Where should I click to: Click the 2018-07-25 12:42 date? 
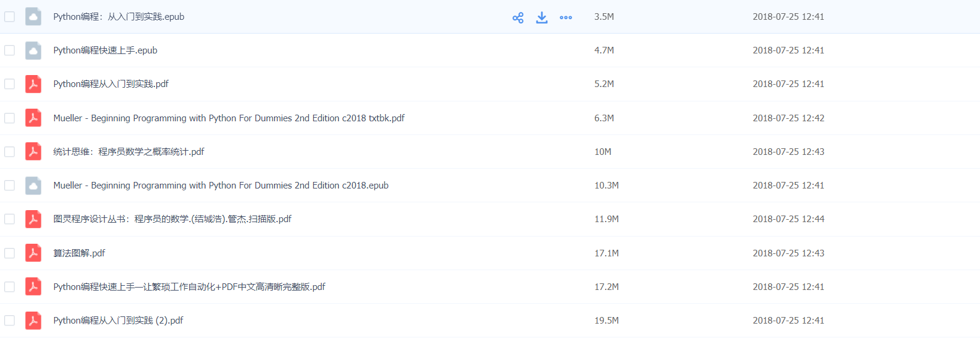point(788,118)
